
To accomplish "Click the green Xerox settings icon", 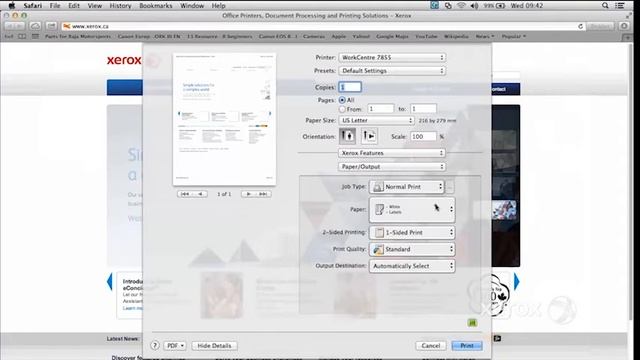I will click(x=472, y=323).
